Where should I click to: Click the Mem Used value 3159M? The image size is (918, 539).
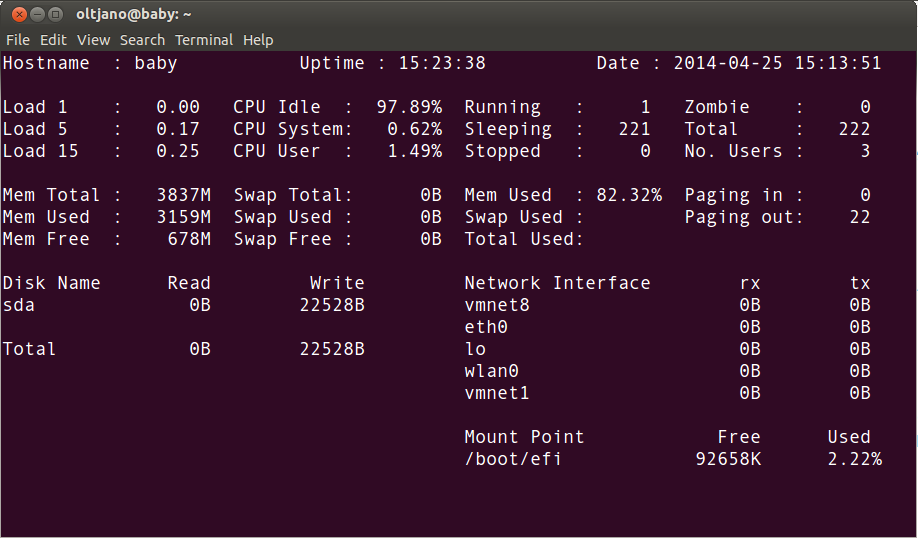pos(183,217)
